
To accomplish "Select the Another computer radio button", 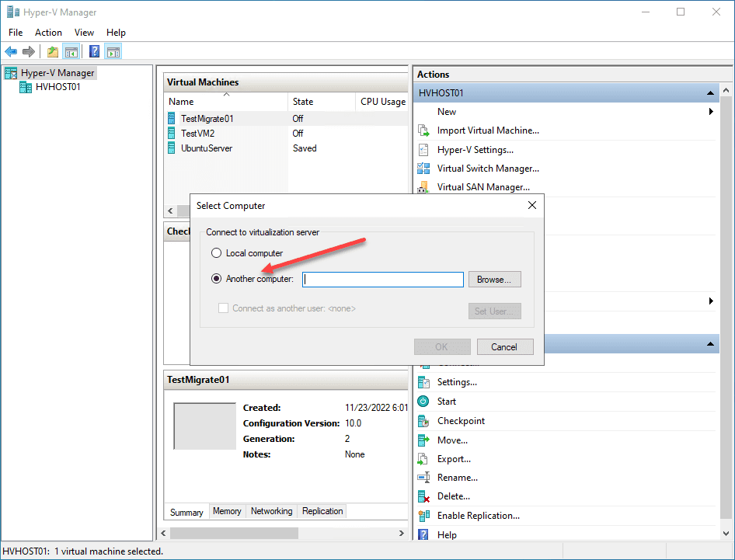I will (x=216, y=279).
